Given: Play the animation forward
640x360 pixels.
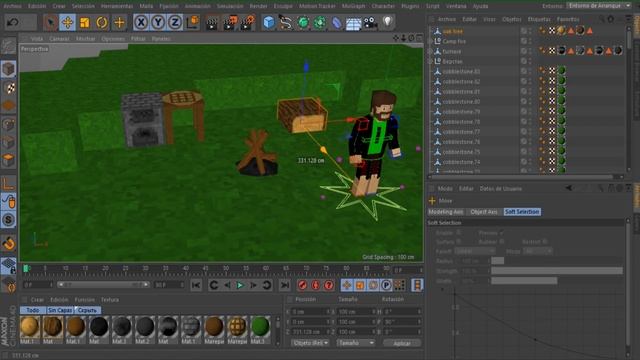Looking at the screenshot, I should 240,285.
